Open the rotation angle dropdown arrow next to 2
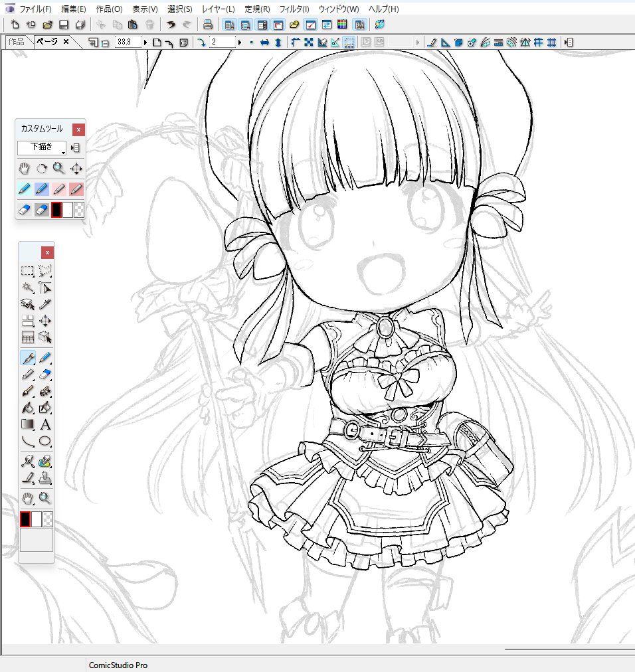Image resolution: width=635 pixels, height=672 pixels. [240, 42]
